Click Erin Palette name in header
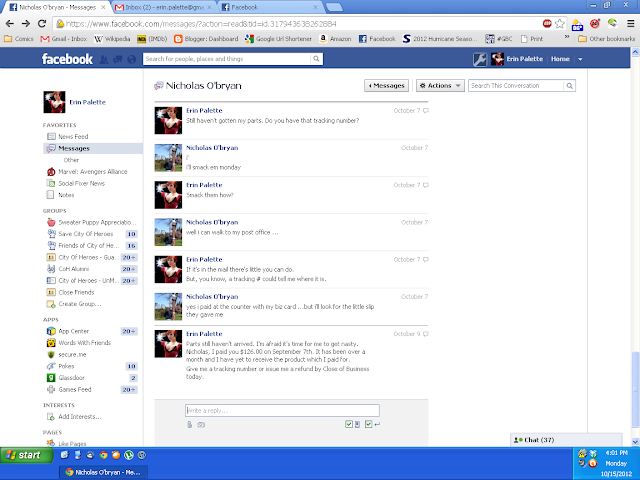 pos(524,59)
